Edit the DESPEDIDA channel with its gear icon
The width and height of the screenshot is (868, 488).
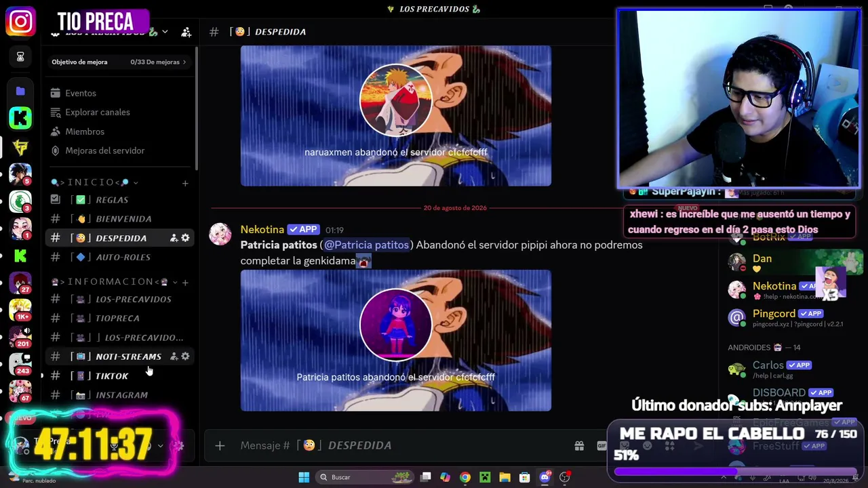pos(185,238)
